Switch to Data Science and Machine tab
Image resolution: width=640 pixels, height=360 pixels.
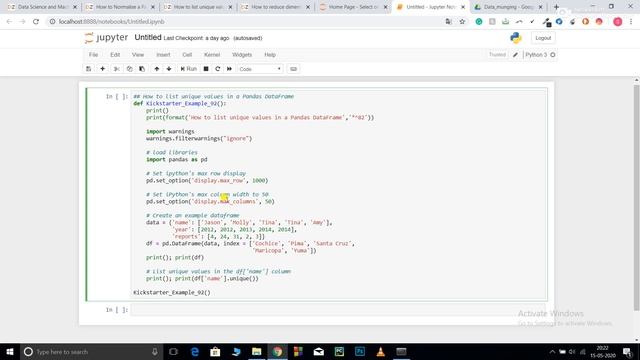[42, 7]
